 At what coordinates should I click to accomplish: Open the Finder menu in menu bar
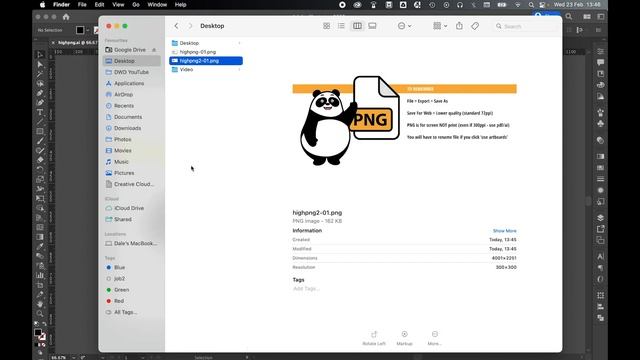62,5
